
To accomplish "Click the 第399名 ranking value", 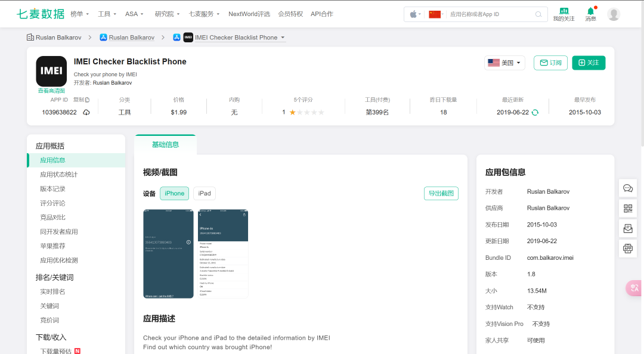I will (377, 113).
